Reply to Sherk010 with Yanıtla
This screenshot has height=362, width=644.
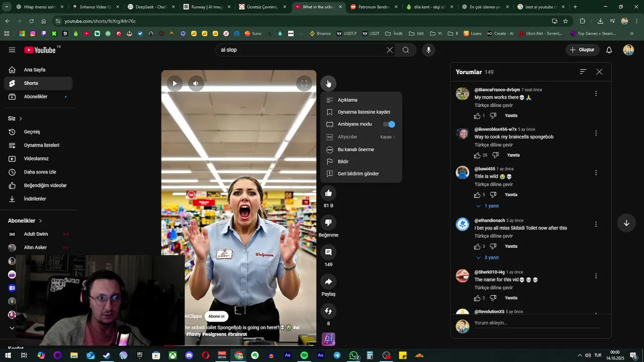(511, 298)
